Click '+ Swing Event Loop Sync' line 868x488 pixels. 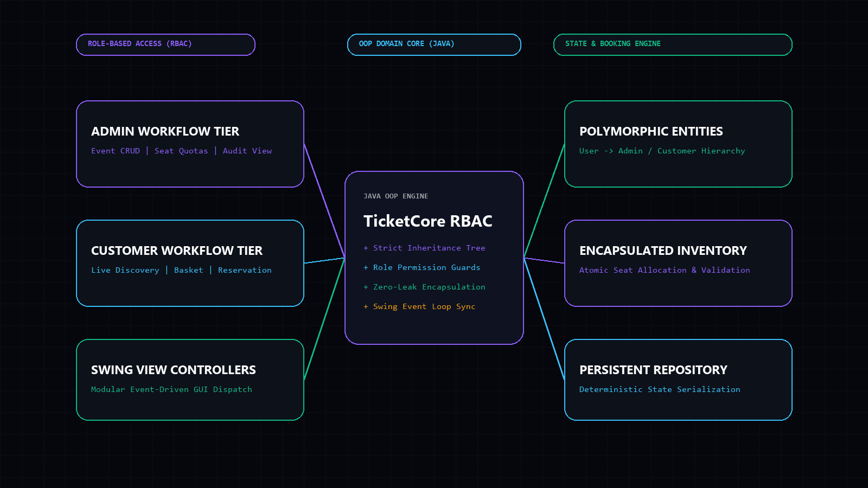419,306
